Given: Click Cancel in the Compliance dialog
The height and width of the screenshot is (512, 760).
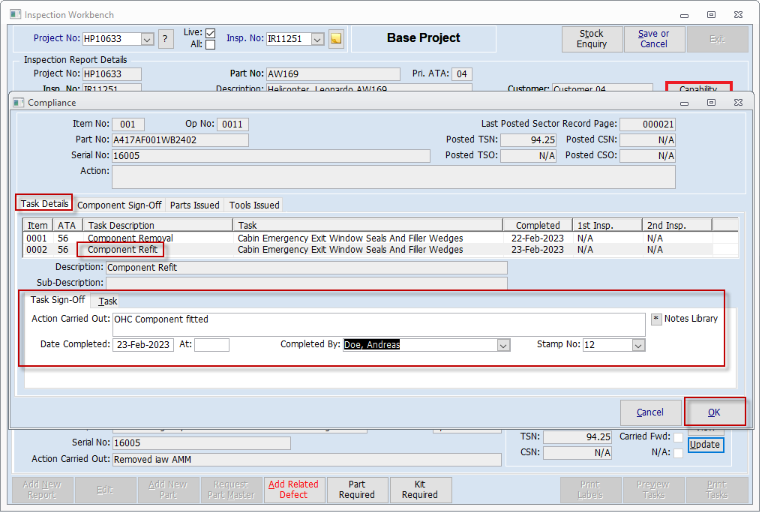Looking at the screenshot, I should click(x=650, y=412).
